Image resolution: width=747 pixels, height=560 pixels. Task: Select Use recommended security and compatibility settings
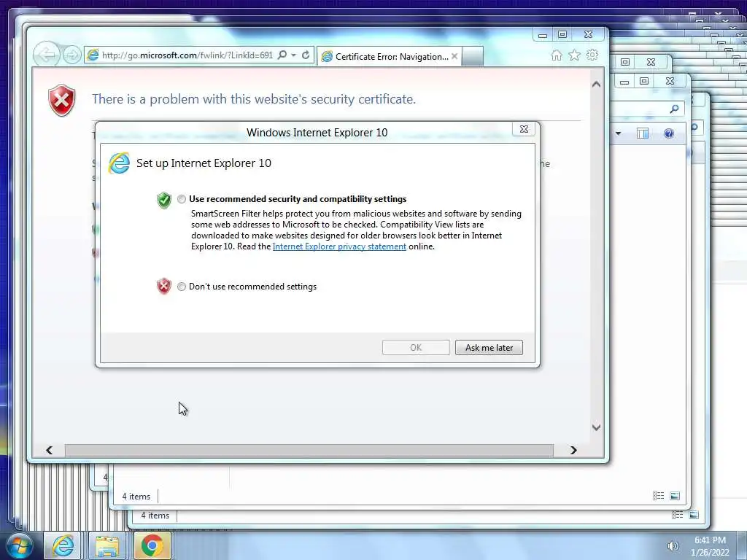pos(182,199)
